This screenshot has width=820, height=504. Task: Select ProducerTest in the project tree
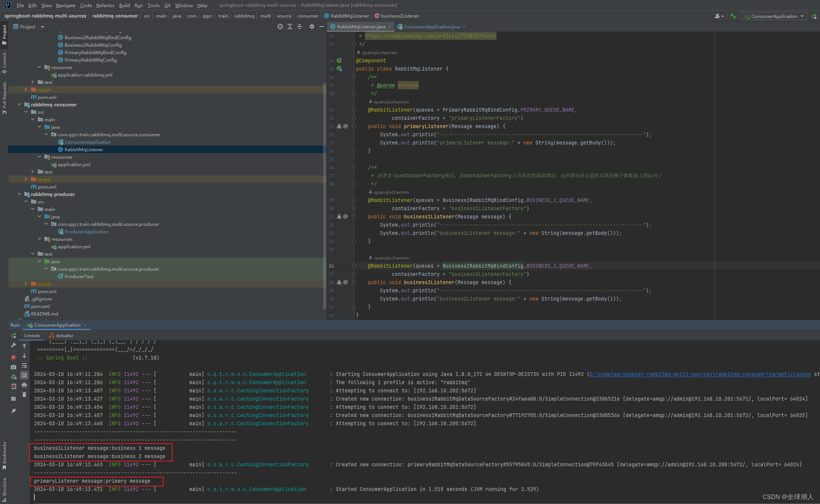[79, 276]
